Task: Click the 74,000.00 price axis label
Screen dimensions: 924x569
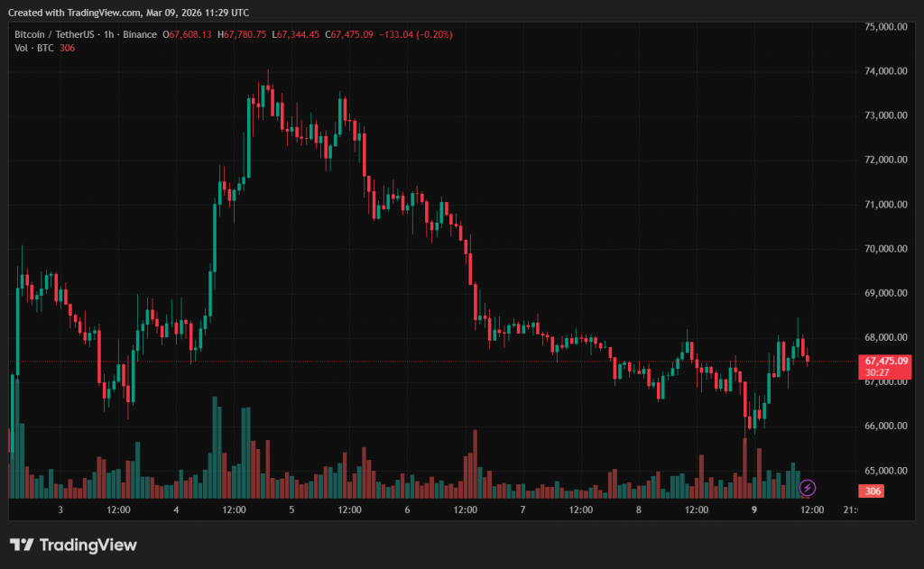Action: click(x=884, y=71)
